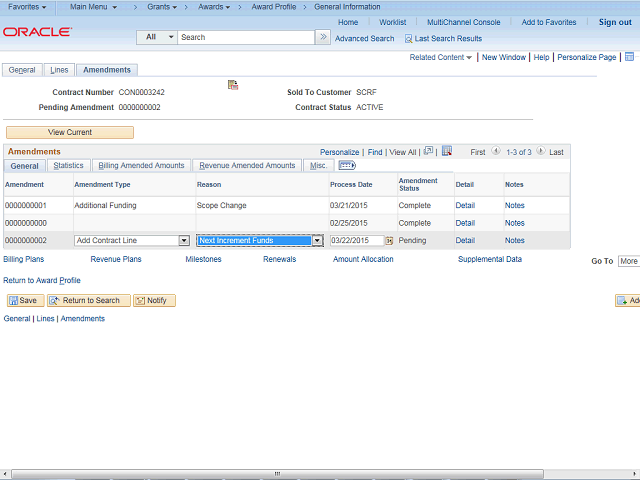Image resolution: width=640 pixels, height=480 pixels.
Task: Show next row arrow in Amendments grid
Action: (540, 151)
